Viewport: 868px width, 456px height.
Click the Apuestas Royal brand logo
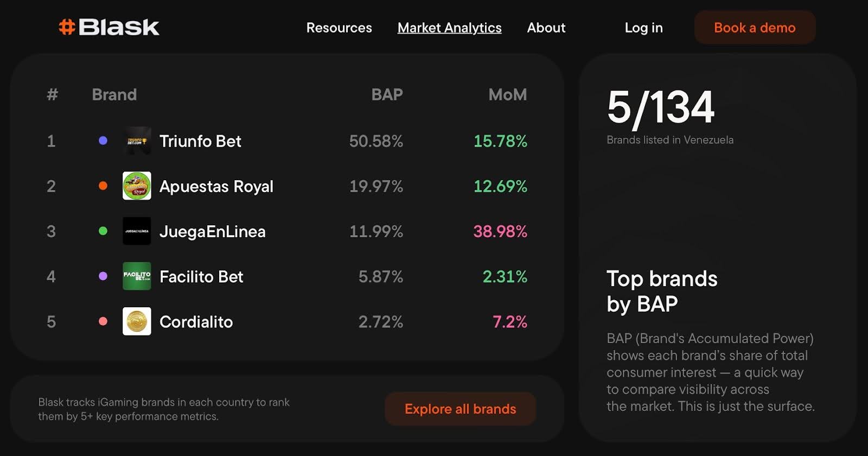pos(137,186)
